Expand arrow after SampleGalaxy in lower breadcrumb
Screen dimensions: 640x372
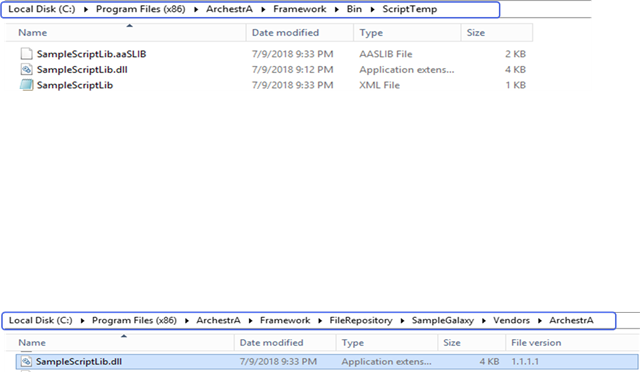(484, 321)
